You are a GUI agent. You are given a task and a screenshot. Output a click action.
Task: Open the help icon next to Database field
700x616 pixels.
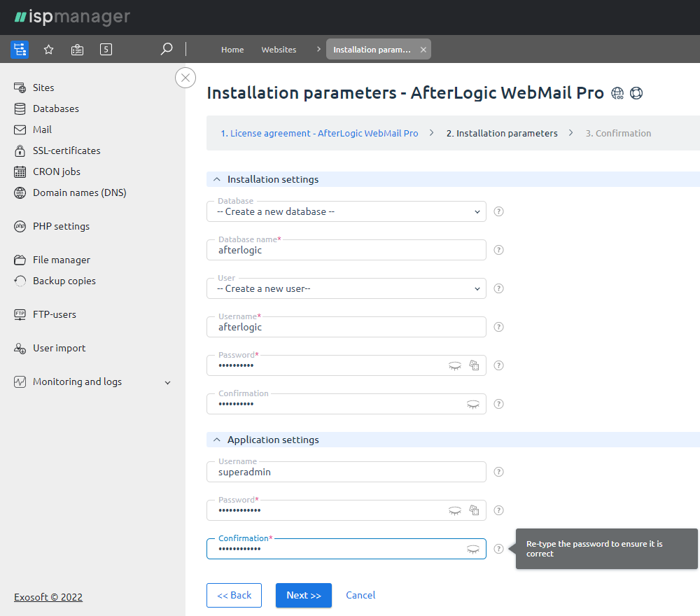pyautogui.click(x=498, y=211)
